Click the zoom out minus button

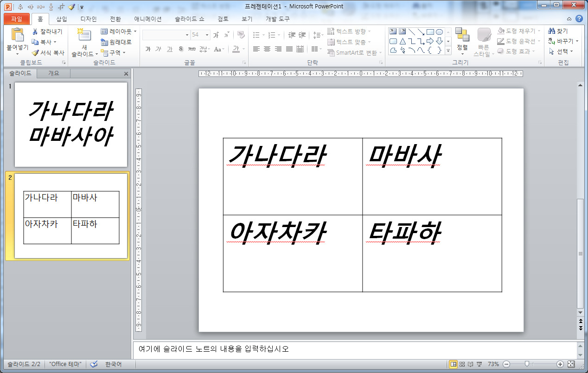[x=507, y=364]
